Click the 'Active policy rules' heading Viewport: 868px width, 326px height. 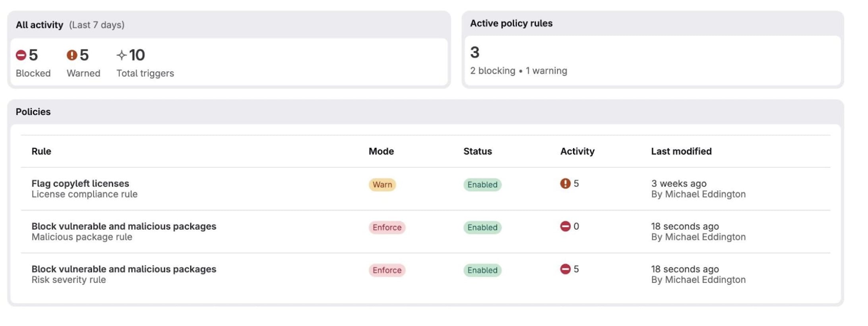click(511, 23)
